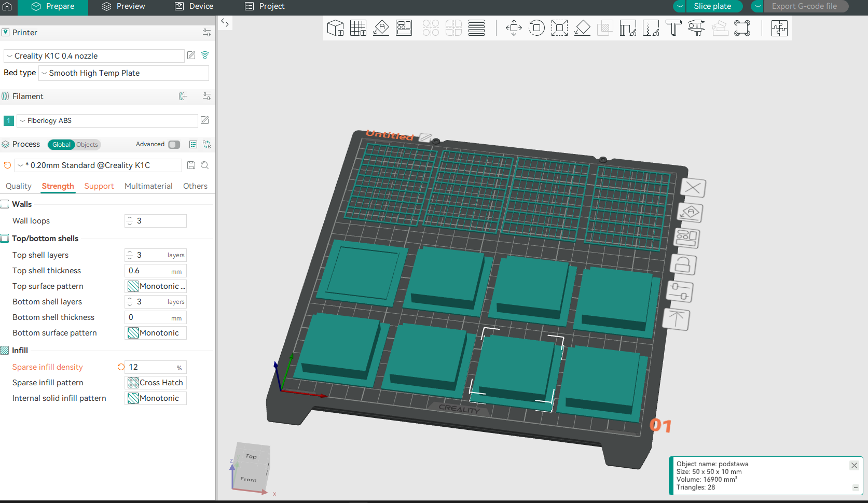Open the Preview tab

coord(123,6)
